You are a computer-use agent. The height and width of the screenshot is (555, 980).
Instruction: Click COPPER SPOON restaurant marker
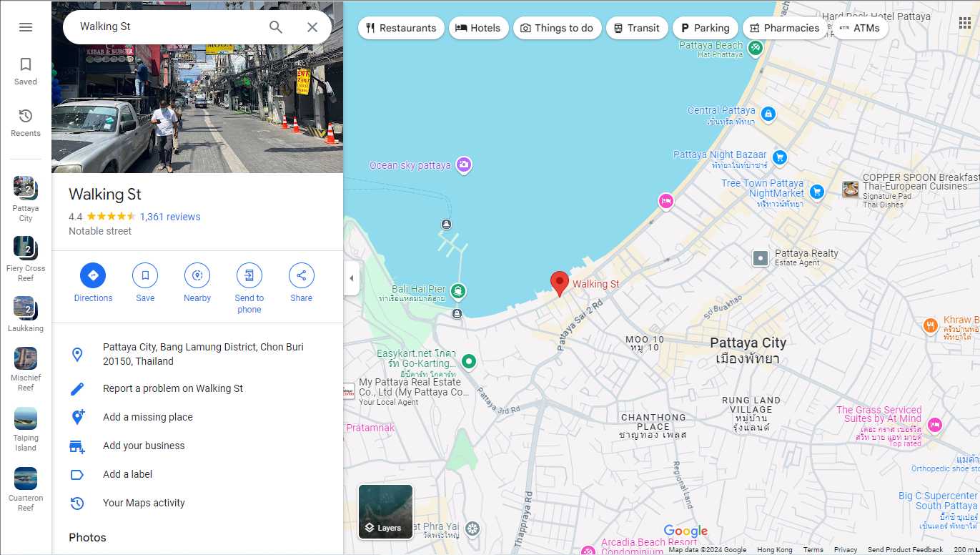[851, 190]
